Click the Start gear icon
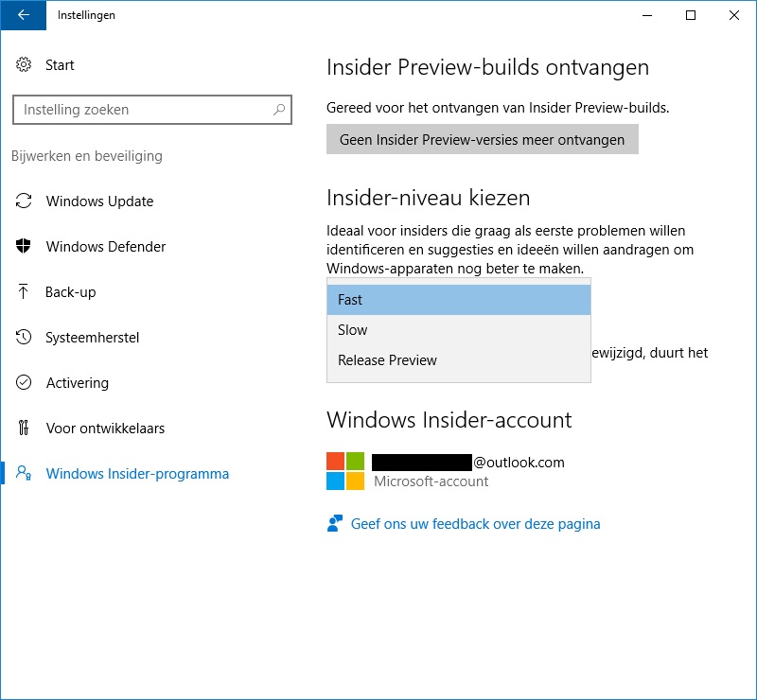 pos(23,64)
